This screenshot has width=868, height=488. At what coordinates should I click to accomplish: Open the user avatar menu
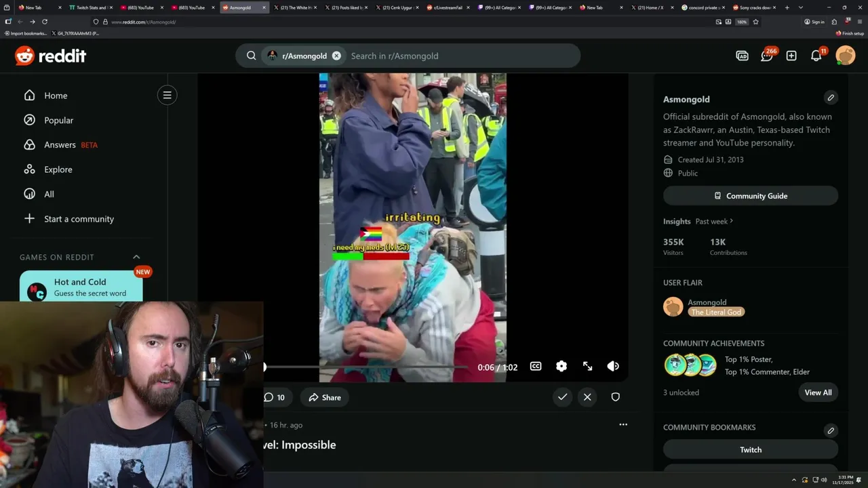point(846,56)
